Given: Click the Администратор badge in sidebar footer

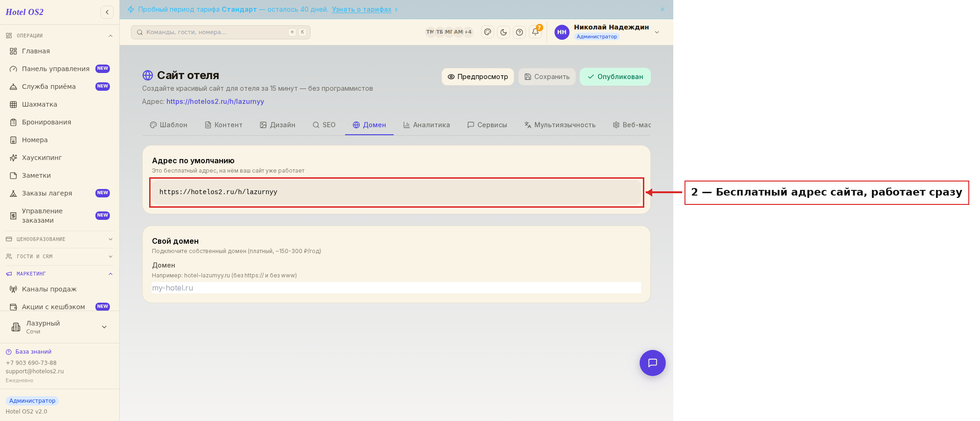Looking at the screenshot, I should [32, 401].
